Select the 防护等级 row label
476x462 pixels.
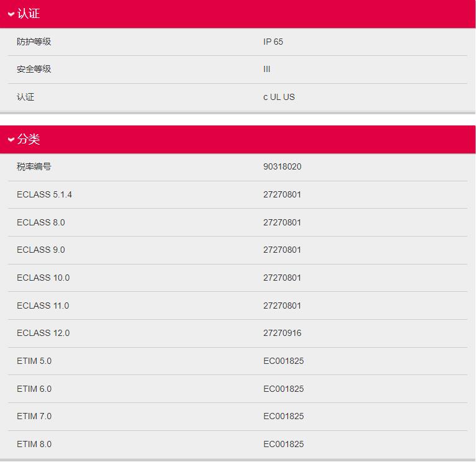34,42
